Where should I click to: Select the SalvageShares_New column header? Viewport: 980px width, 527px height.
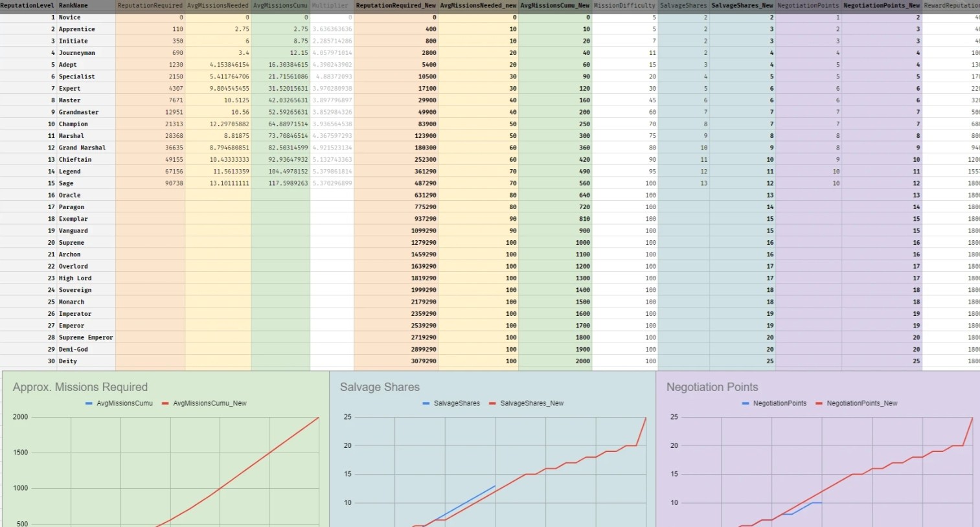tap(742, 5)
